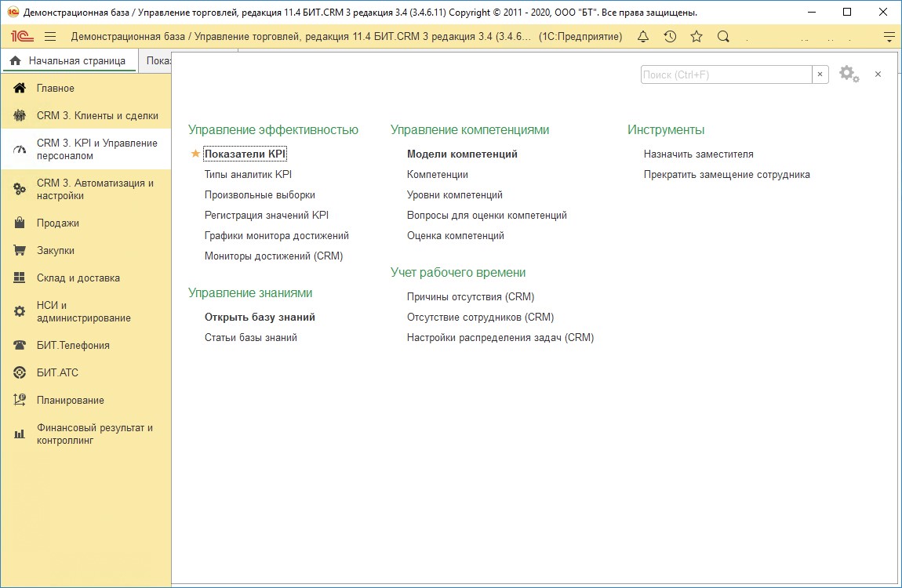The height and width of the screenshot is (588, 902).
Task: Click the telephone icon for БИТ.Телефония
Action: click(x=20, y=346)
